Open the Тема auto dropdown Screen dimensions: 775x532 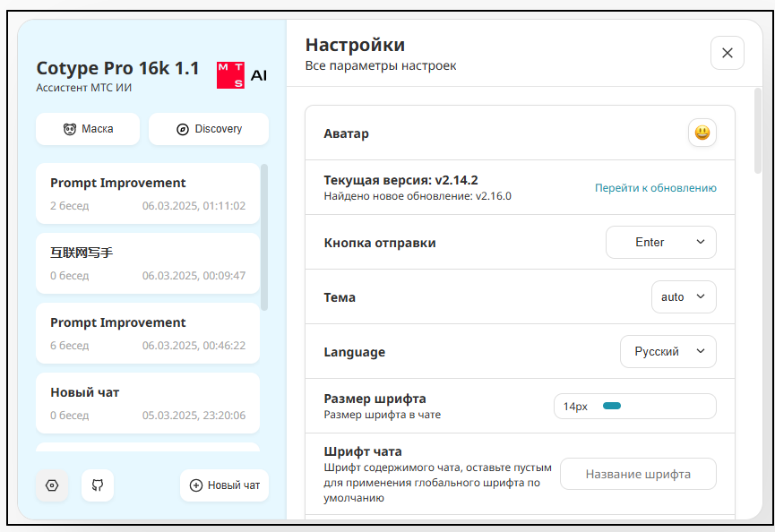tap(684, 296)
